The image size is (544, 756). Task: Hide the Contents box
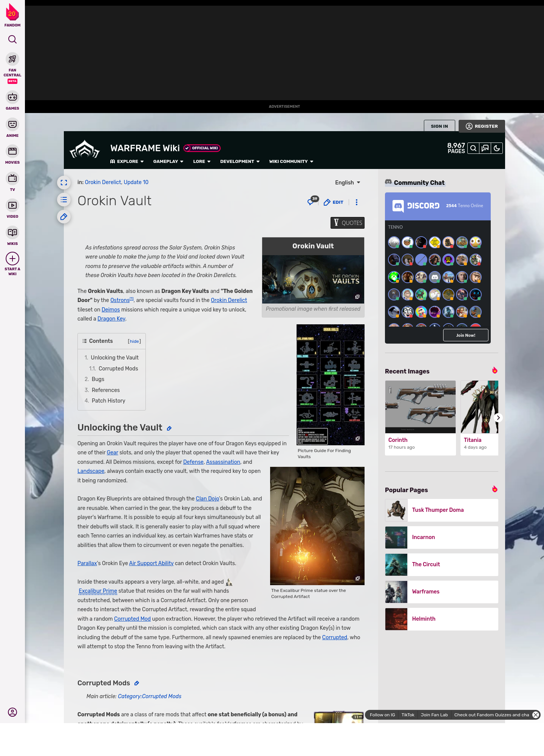tap(134, 341)
